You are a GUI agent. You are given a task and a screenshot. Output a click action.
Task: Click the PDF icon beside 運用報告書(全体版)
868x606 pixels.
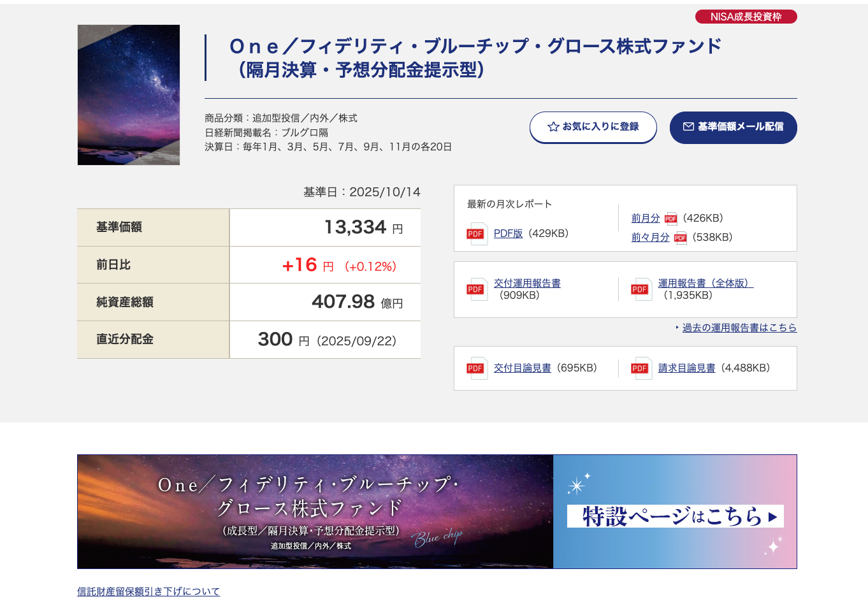(641, 289)
